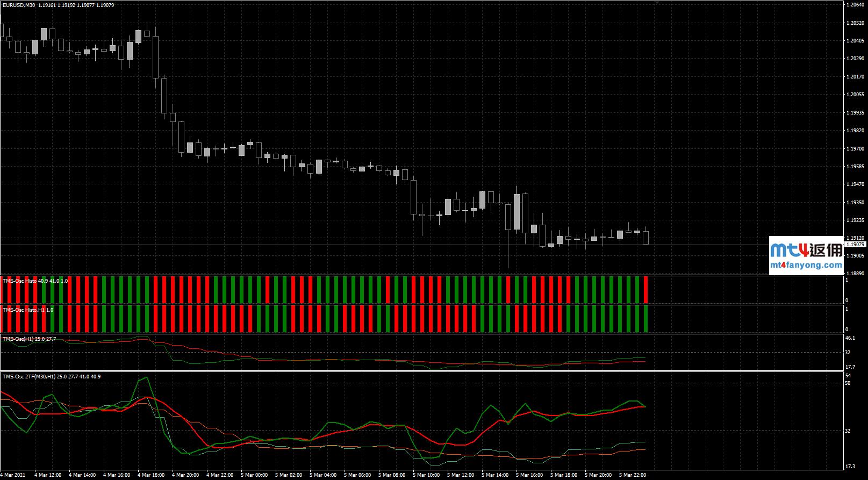
Task: Click the last green bar in TMS-Osc Histo,H1
Action: tap(645, 319)
